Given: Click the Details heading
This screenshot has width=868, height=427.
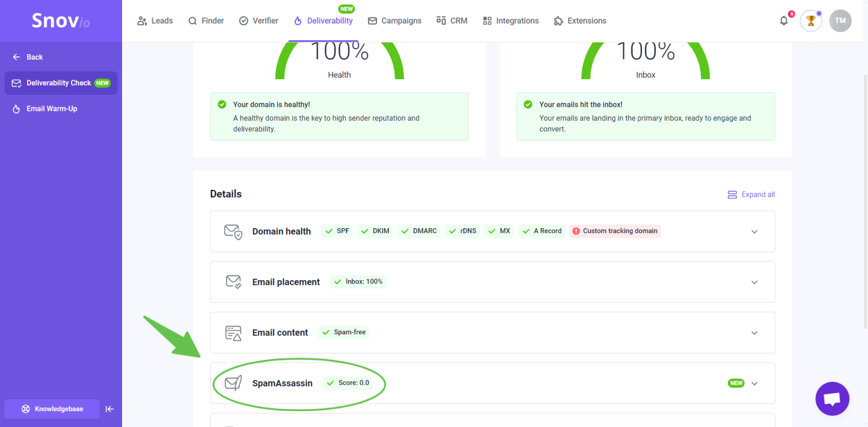Looking at the screenshot, I should [x=225, y=194].
